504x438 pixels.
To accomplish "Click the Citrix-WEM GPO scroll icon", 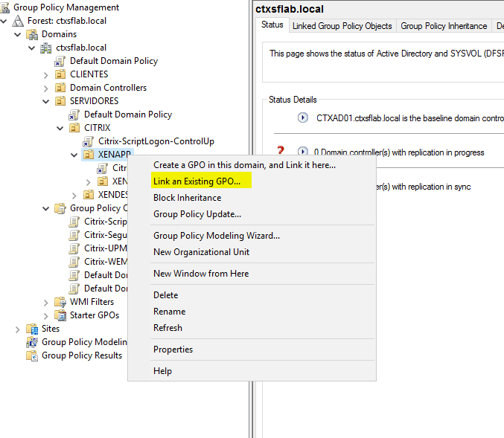I will point(74,262).
